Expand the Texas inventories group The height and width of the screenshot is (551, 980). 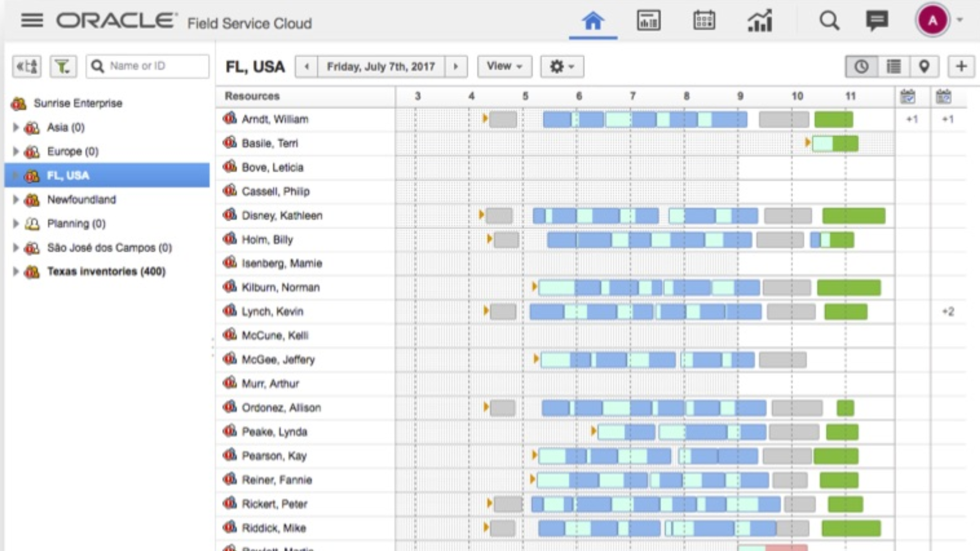click(x=15, y=271)
